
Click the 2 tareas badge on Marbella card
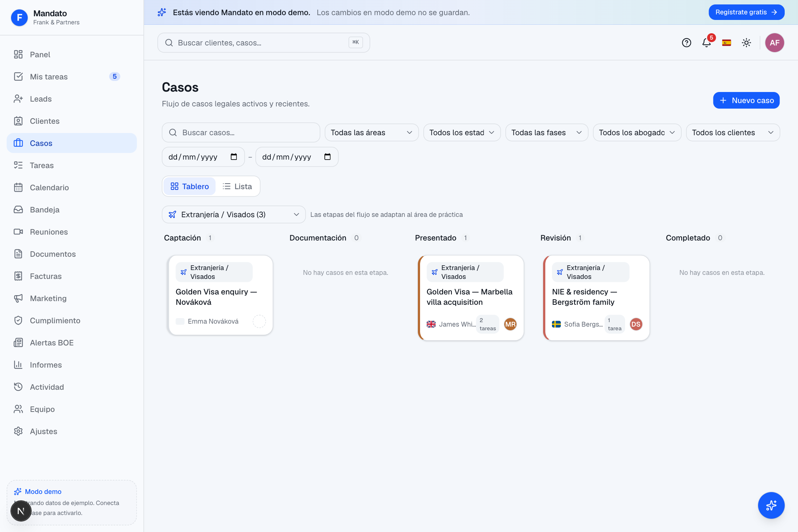pyautogui.click(x=488, y=324)
